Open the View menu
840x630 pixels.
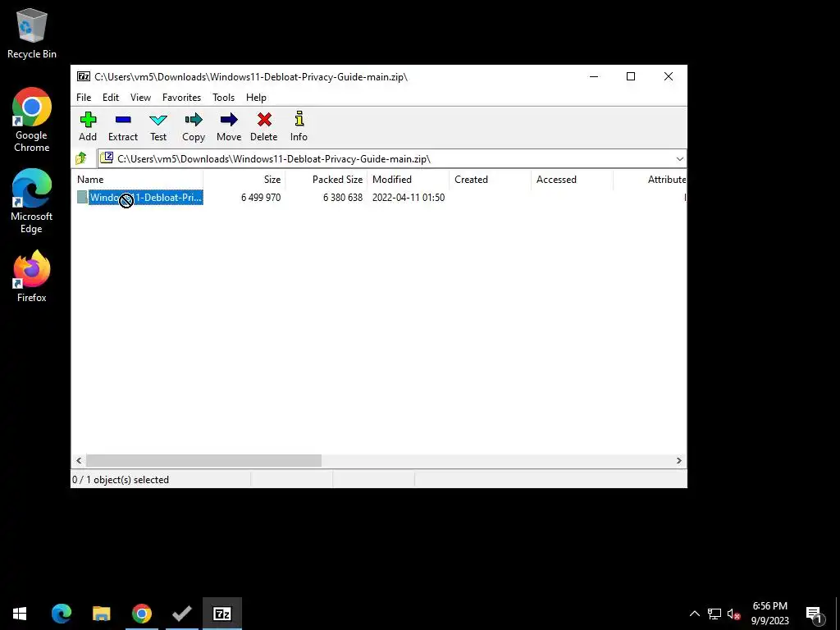140,98
